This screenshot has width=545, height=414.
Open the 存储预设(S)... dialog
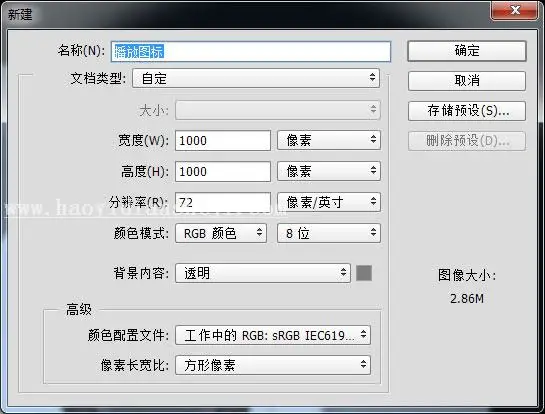tap(467, 111)
